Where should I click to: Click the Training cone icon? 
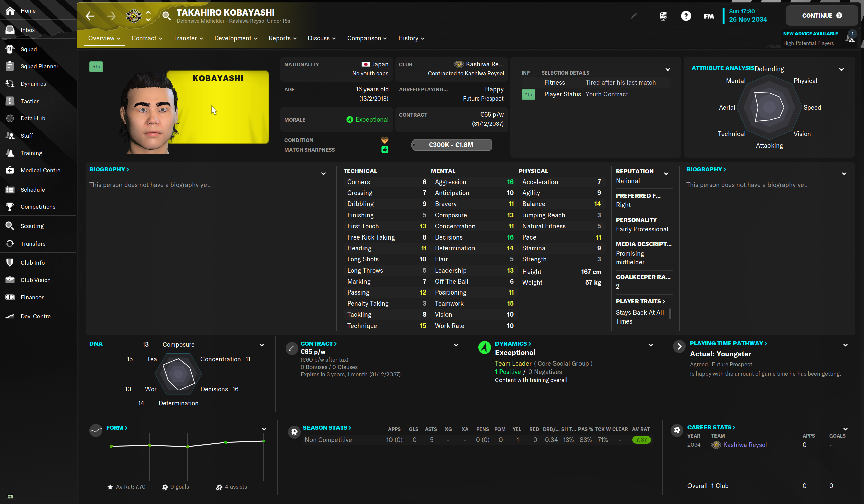point(10,153)
